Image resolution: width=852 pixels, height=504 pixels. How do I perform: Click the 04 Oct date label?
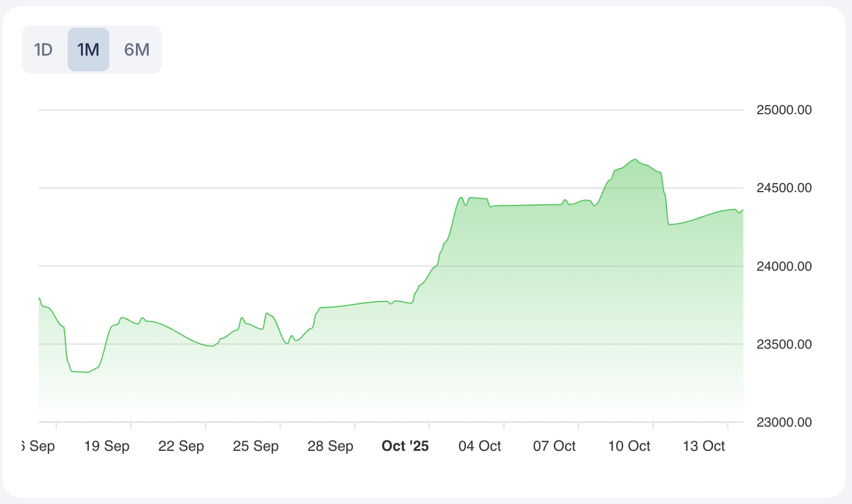[x=480, y=447]
